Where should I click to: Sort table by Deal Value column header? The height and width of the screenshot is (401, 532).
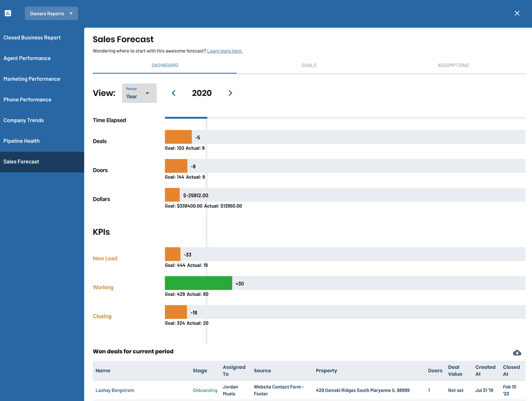(x=455, y=370)
